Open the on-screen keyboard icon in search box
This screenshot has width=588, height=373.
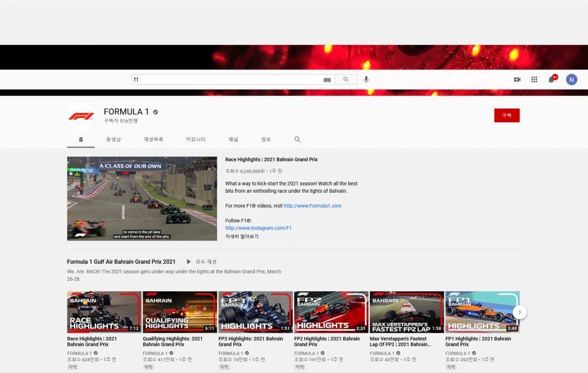(327, 80)
